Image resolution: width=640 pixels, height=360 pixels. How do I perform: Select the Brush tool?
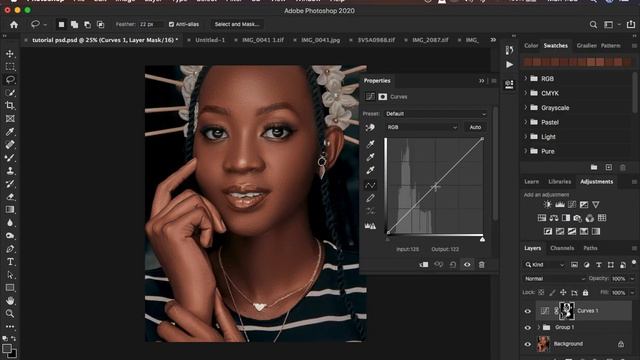pos(10,158)
